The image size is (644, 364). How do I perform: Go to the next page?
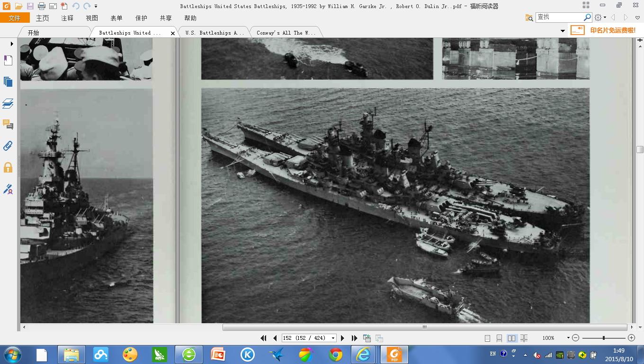point(343,338)
